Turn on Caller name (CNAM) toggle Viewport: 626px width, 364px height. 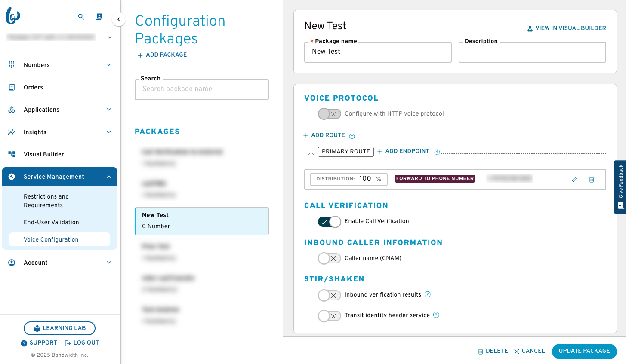click(x=330, y=258)
